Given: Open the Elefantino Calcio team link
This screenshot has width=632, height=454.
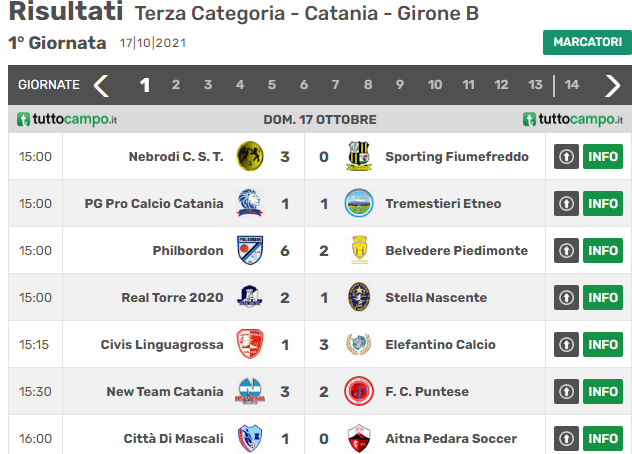Looking at the screenshot, I should [440, 345].
